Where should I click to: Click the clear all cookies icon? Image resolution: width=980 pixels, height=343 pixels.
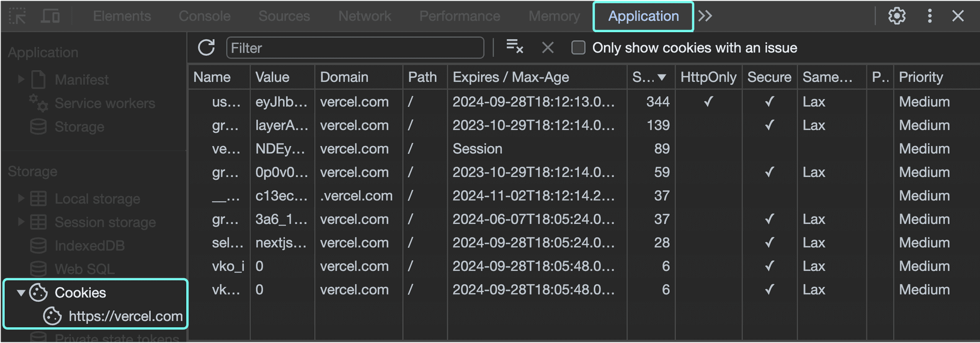(514, 47)
